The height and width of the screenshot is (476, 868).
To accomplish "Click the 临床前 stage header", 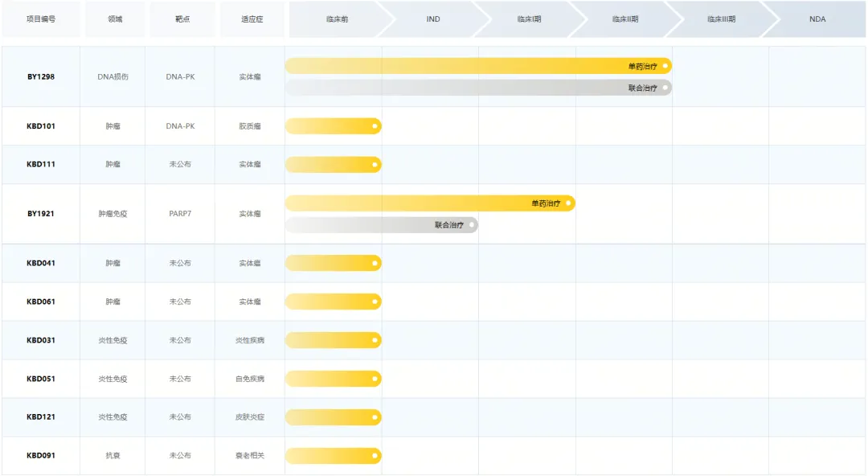I will [x=337, y=19].
